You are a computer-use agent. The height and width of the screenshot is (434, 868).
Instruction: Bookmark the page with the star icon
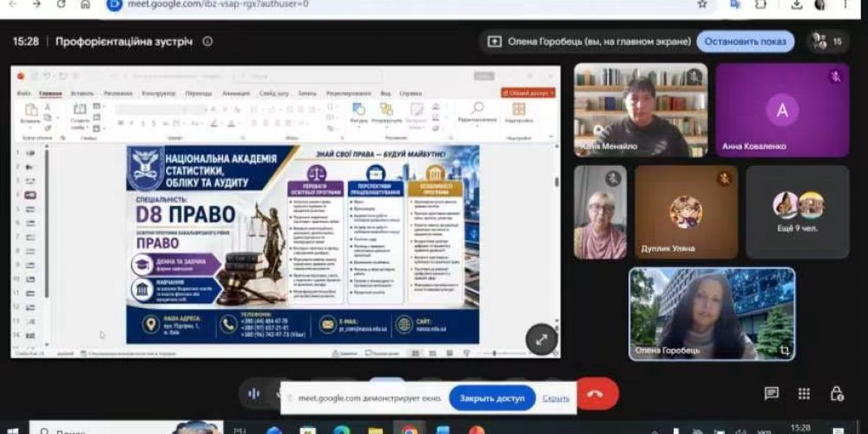[x=702, y=4]
